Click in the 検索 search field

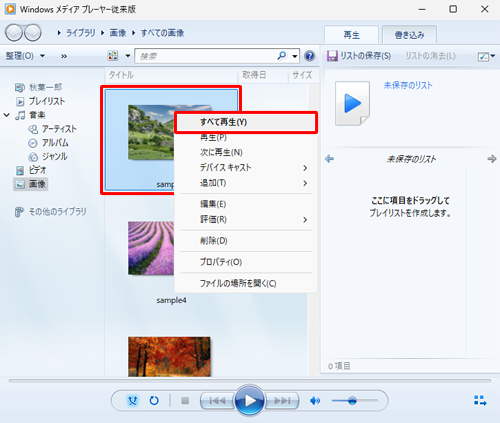coord(205,56)
